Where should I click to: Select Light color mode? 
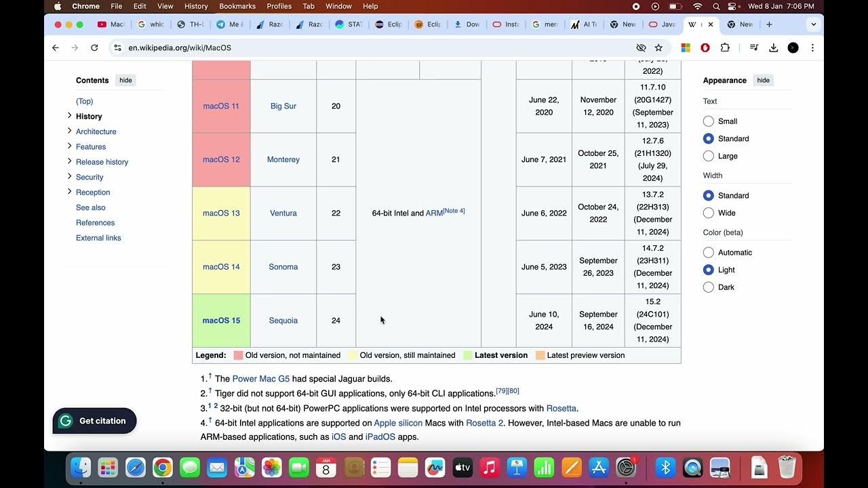pos(709,270)
